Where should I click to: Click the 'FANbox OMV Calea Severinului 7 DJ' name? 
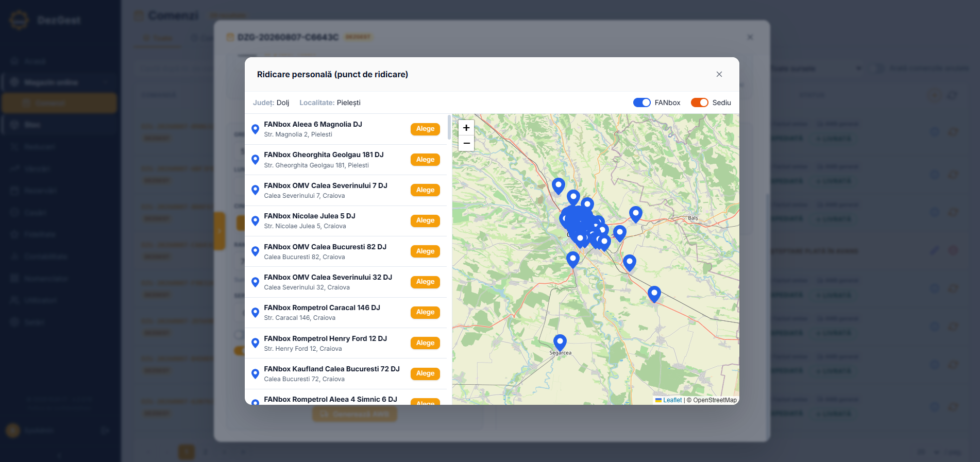[326, 185]
